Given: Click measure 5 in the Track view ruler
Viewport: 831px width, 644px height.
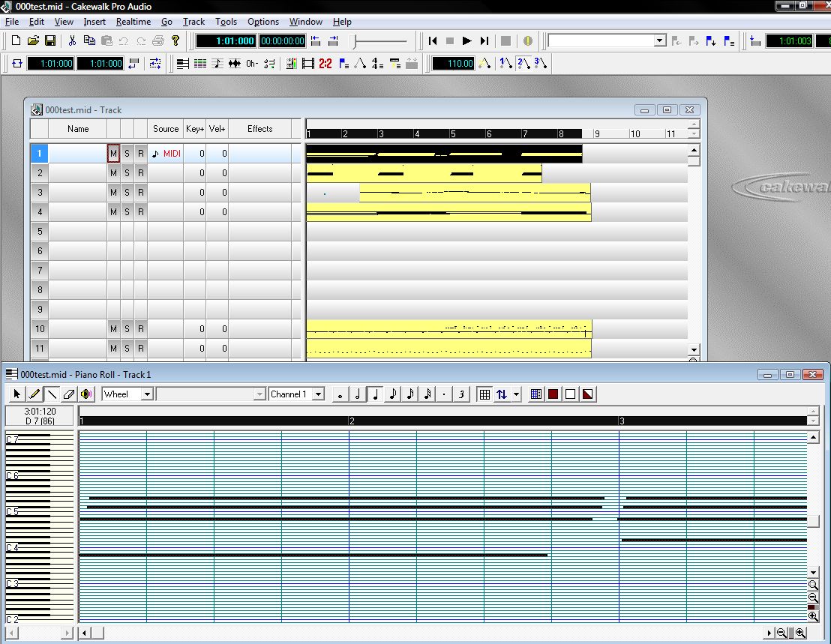Looking at the screenshot, I should pos(453,134).
